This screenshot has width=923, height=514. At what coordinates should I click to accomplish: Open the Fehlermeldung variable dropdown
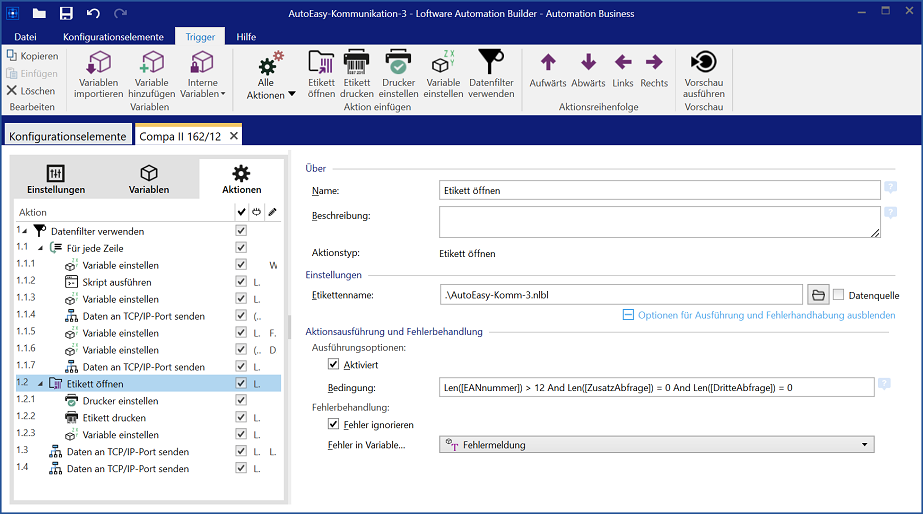click(x=657, y=445)
